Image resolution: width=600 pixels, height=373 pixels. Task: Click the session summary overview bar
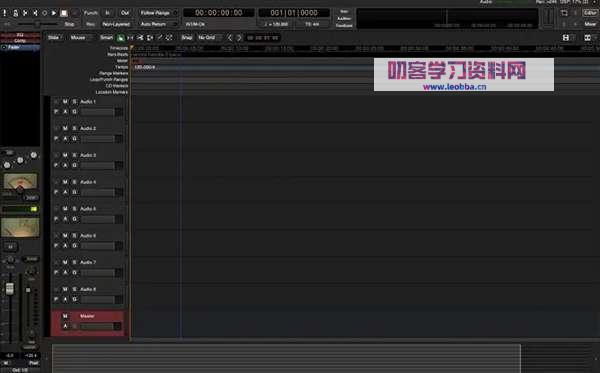286,358
